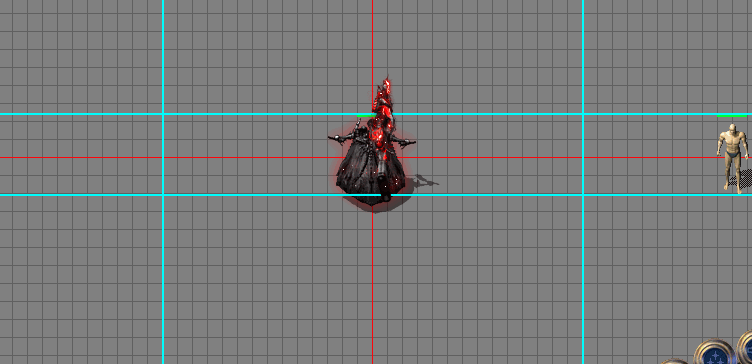The width and height of the screenshot is (752, 364).
Task: Click the bottom-left intersection of cyan guide lines
Action: tap(163, 195)
